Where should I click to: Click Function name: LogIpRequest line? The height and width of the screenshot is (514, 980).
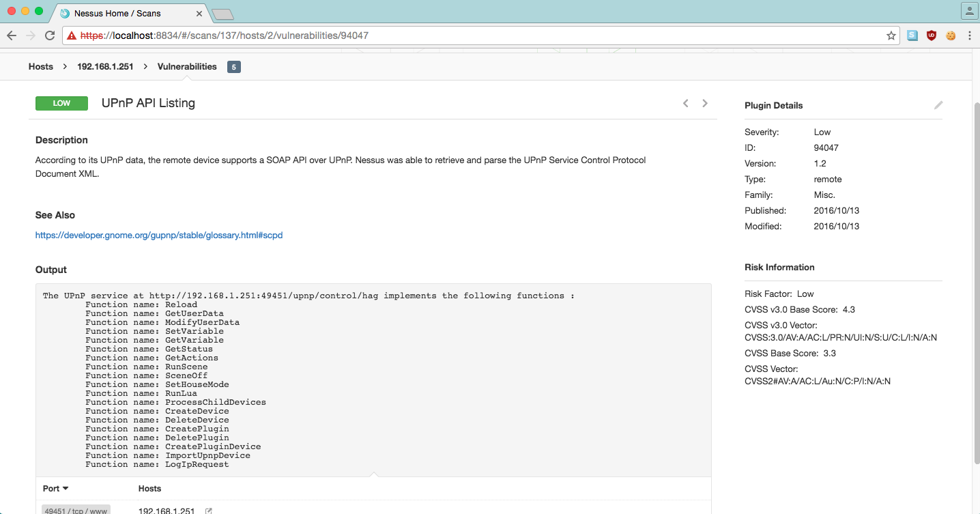point(157,464)
